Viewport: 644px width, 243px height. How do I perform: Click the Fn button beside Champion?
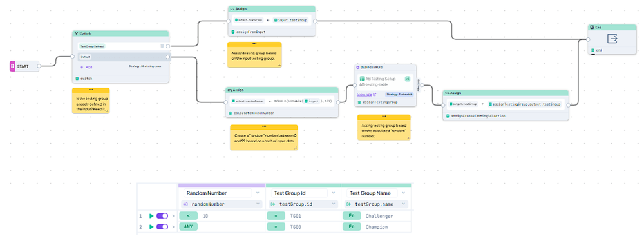point(352,226)
